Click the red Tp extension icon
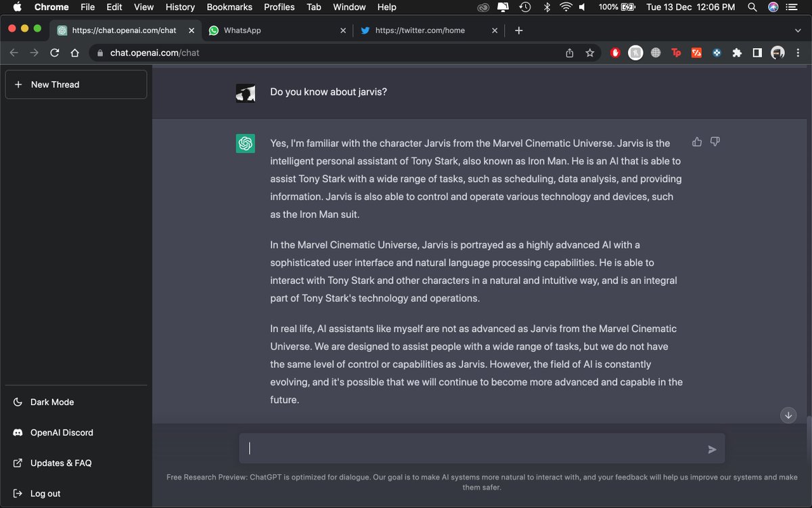The width and height of the screenshot is (812, 508). point(675,52)
